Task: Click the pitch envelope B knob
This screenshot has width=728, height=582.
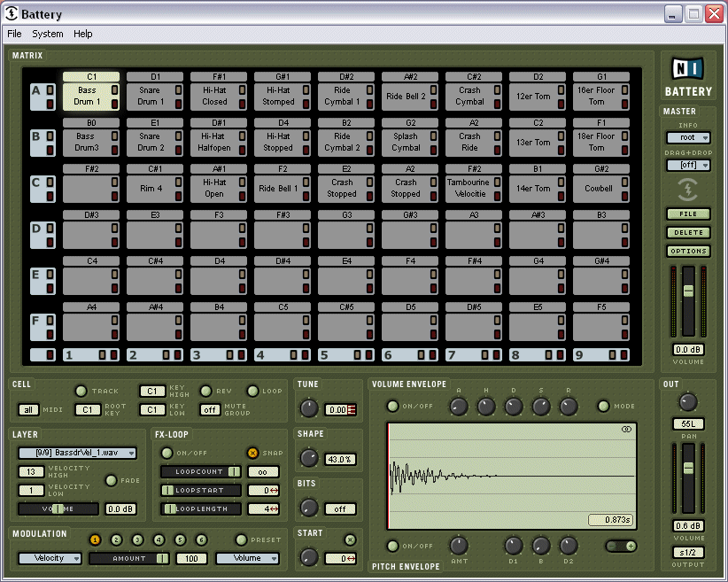Action: (541, 546)
